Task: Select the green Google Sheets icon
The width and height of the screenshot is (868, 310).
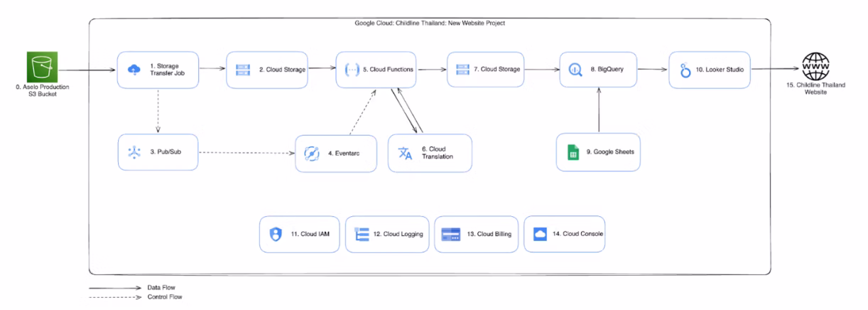Action: click(x=573, y=152)
